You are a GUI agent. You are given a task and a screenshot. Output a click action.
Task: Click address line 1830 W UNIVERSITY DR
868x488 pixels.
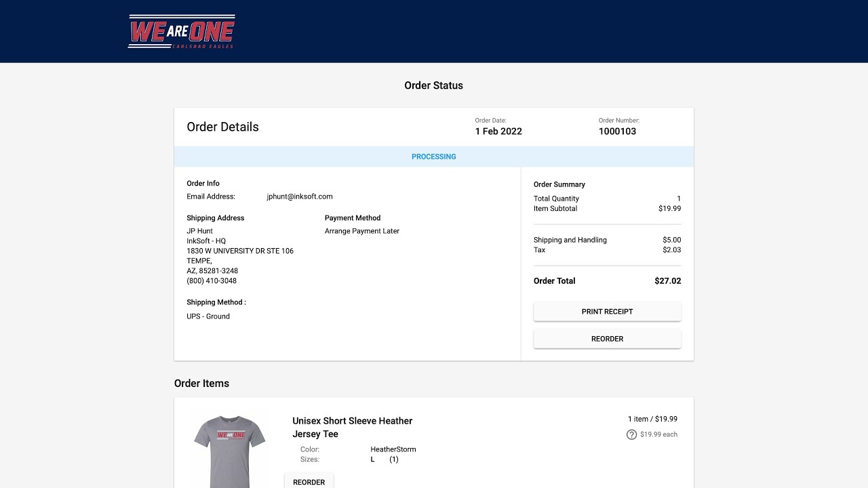(240, 251)
